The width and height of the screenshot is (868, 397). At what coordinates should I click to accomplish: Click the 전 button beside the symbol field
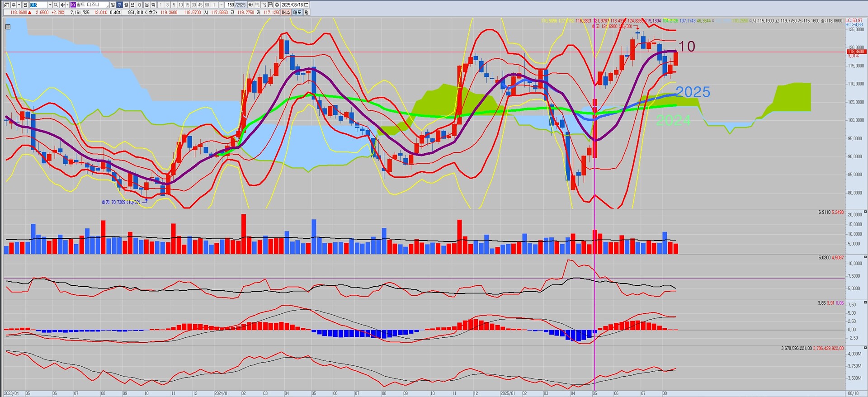point(25,5)
